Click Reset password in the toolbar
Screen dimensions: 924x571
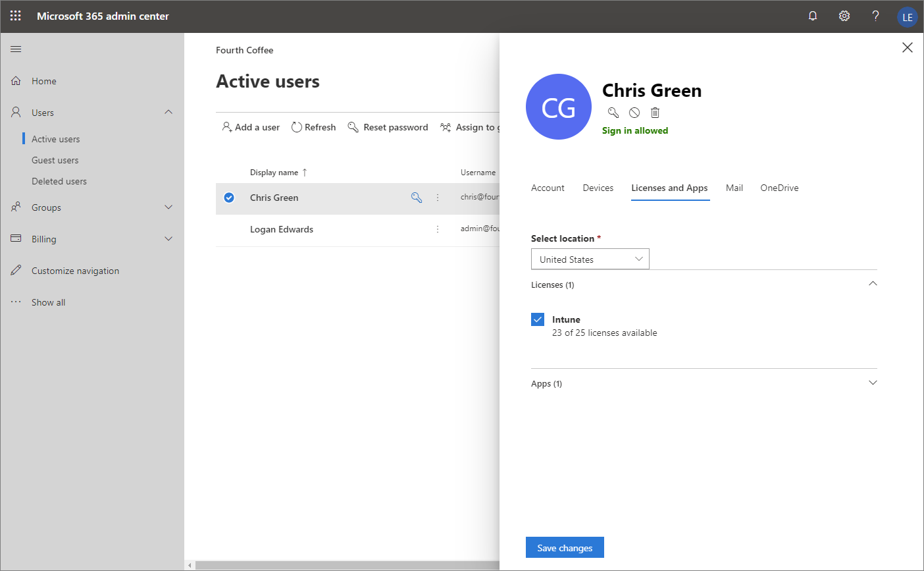pos(388,127)
